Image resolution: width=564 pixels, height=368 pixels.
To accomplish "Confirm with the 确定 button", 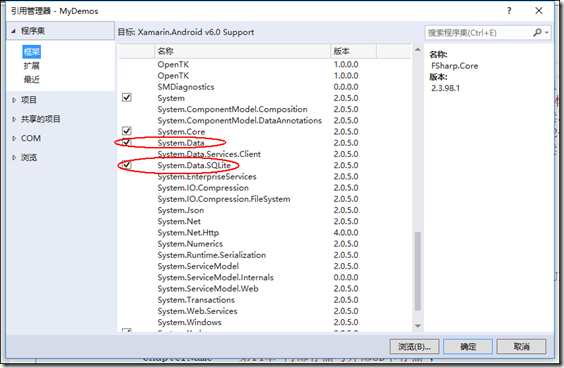I will [468, 346].
